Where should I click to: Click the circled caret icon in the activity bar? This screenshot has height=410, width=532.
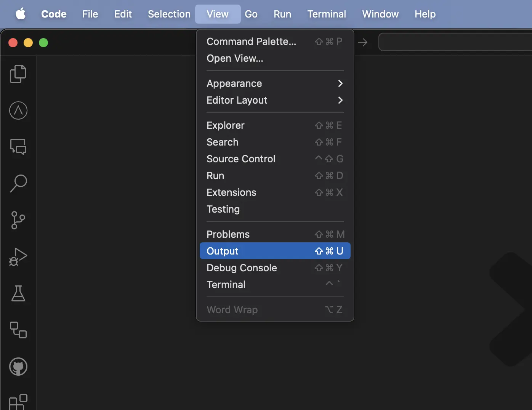coord(18,111)
